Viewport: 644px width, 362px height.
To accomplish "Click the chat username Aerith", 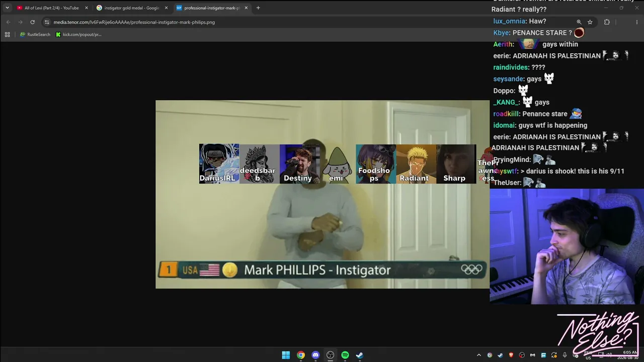I will tap(503, 44).
